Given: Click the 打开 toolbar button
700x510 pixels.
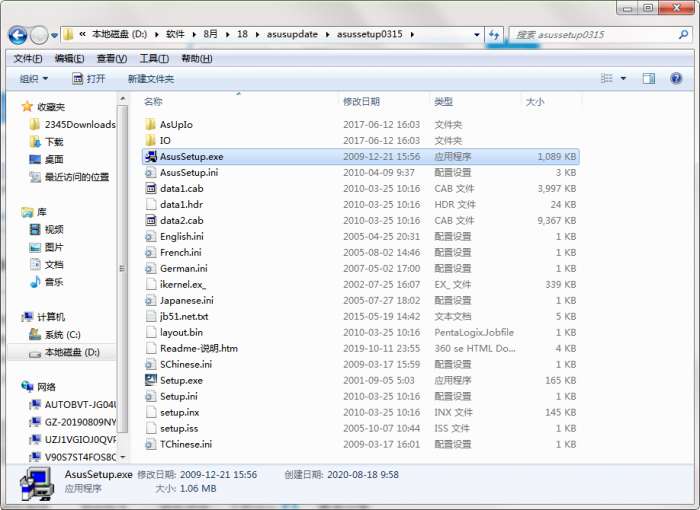Looking at the screenshot, I should [88, 79].
